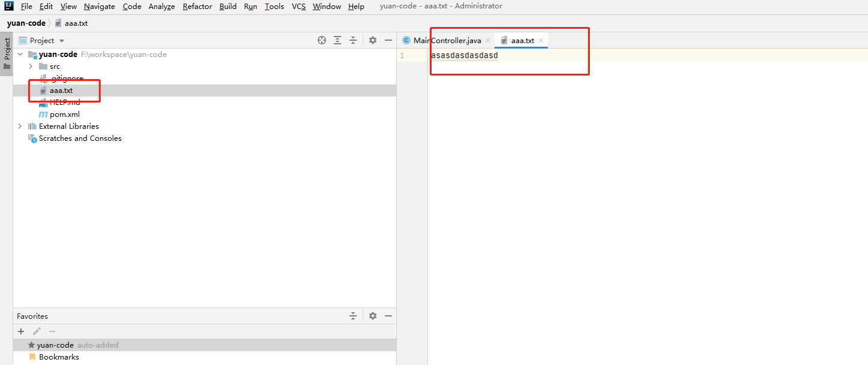This screenshot has height=365, width=868.
Task: Open the Refactor menu
Action: pyautogui.click(x=197, y=7)
